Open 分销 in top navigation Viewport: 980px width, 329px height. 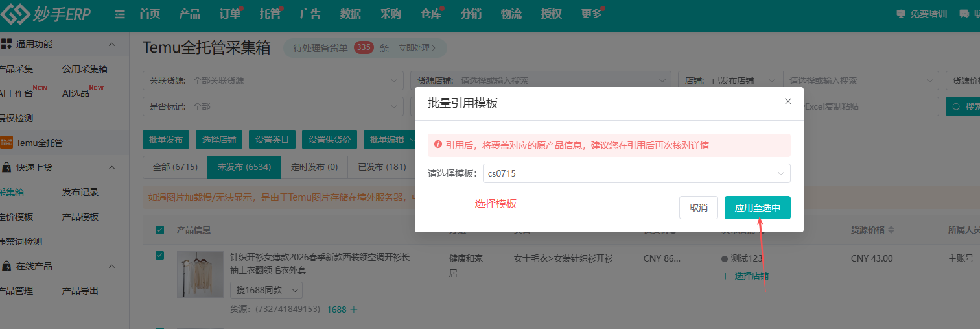tap(471, 14)
